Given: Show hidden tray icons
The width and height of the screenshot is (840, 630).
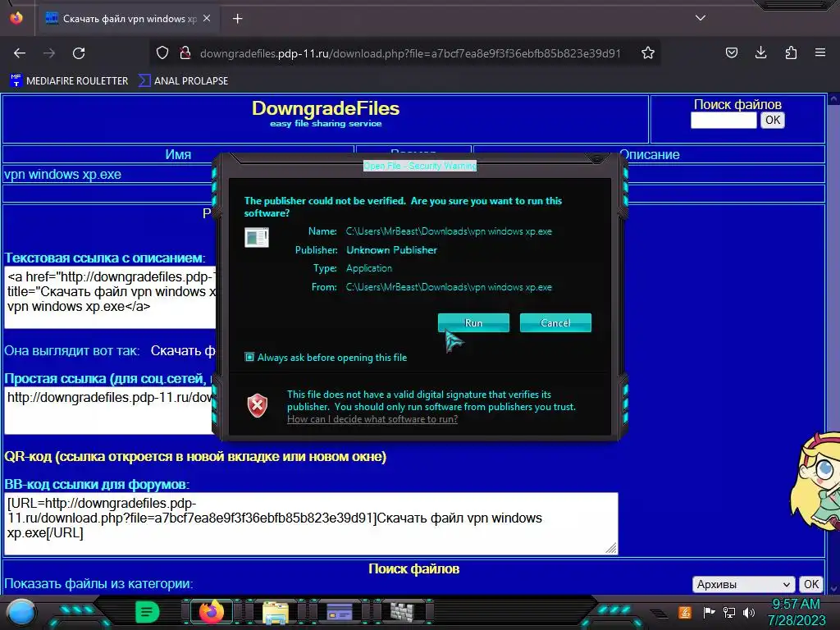Looking at the screenshot, I should tap(659, 614).
